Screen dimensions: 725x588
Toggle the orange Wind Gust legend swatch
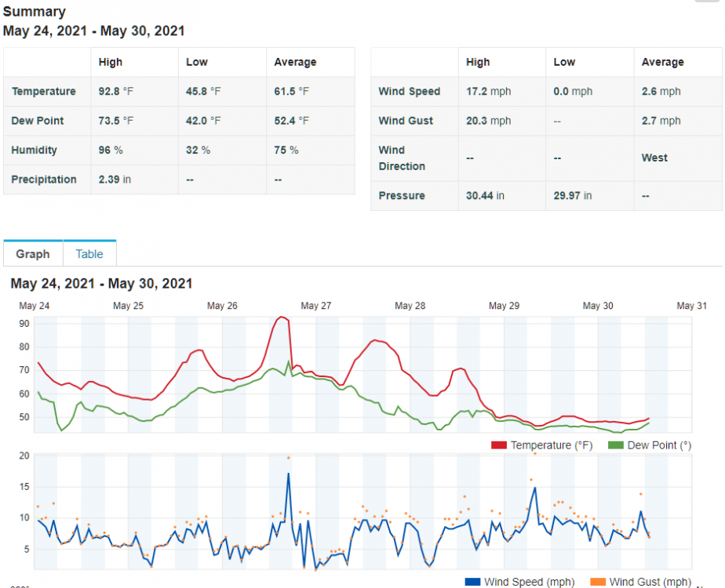597,582
